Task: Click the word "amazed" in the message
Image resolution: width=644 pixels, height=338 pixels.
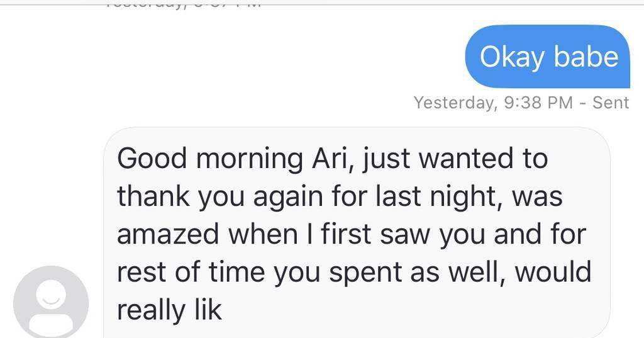Action: [x=167, y=234]
